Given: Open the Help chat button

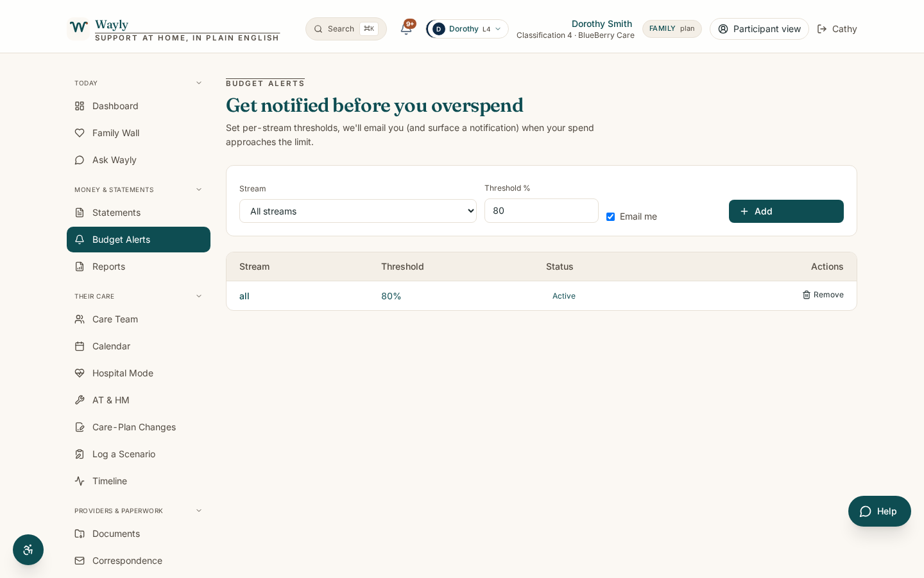Looking at the screenshot, I should (x=879, y=511).
